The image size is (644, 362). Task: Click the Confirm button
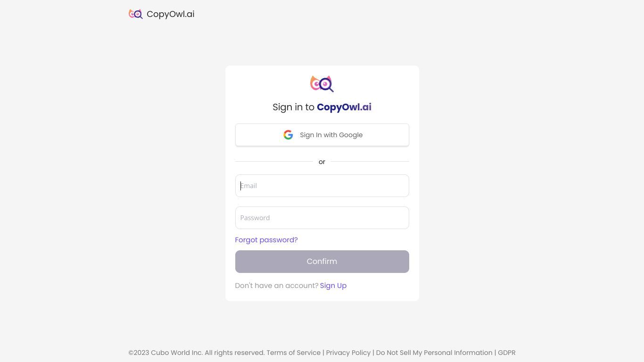322,262
